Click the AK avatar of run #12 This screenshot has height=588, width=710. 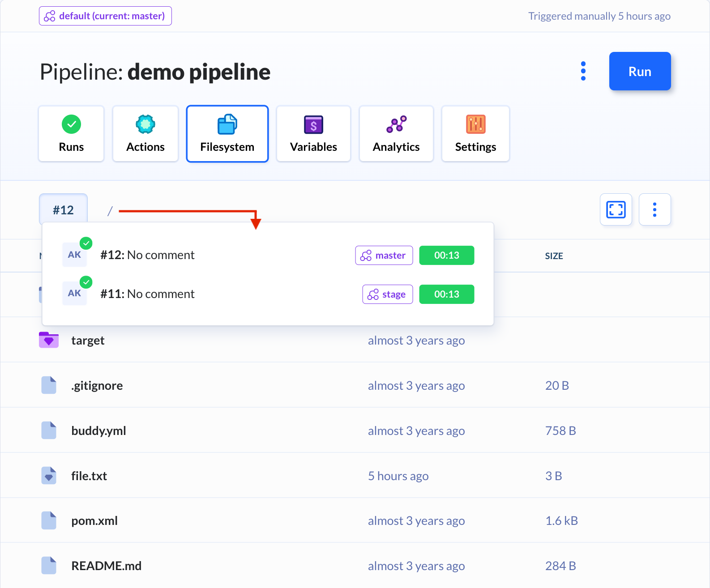[x=75, y=255]
